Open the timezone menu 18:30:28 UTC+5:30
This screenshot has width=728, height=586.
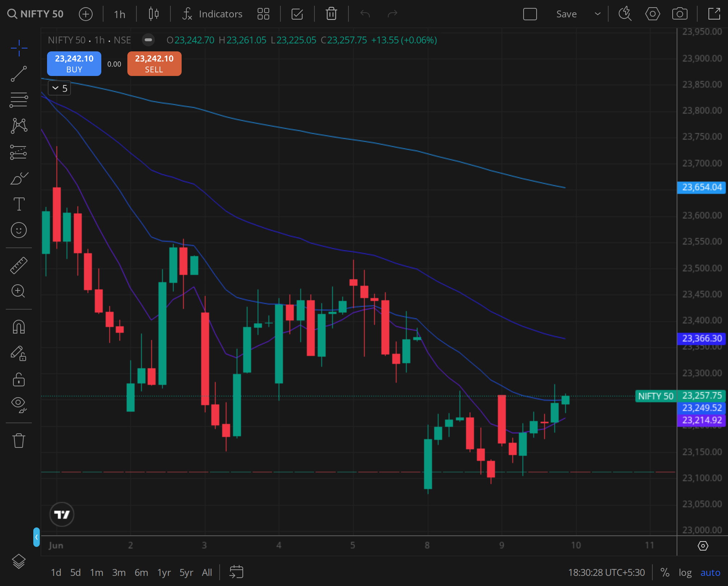[606, 573]
